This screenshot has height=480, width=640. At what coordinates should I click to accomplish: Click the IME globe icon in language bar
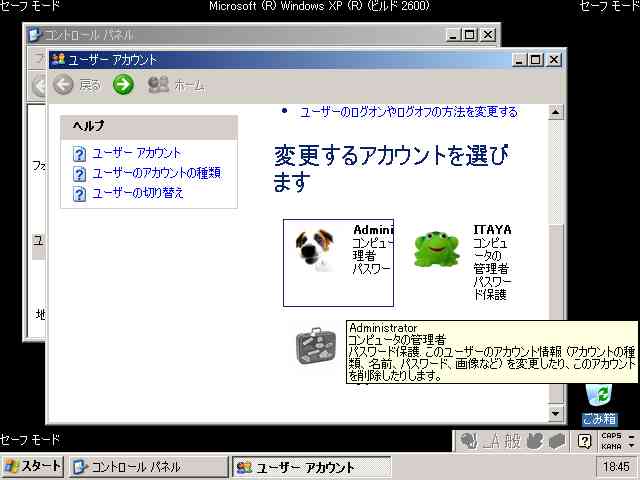coord(469,441)
